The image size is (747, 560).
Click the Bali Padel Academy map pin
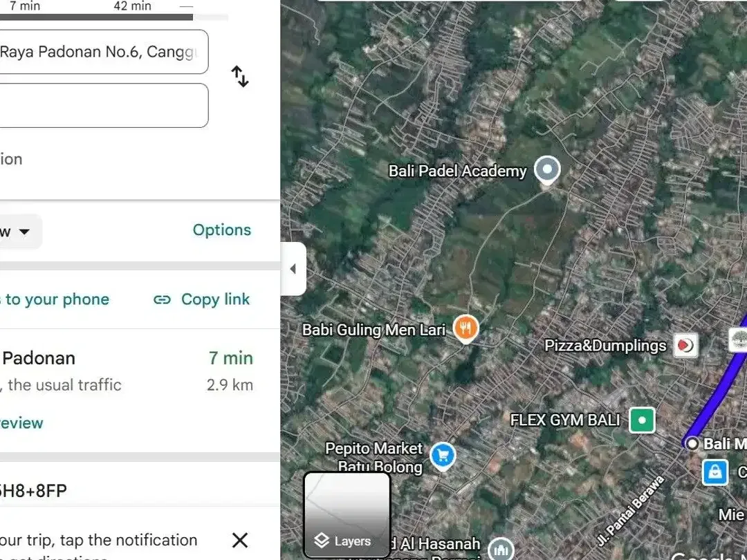[547, 170]
